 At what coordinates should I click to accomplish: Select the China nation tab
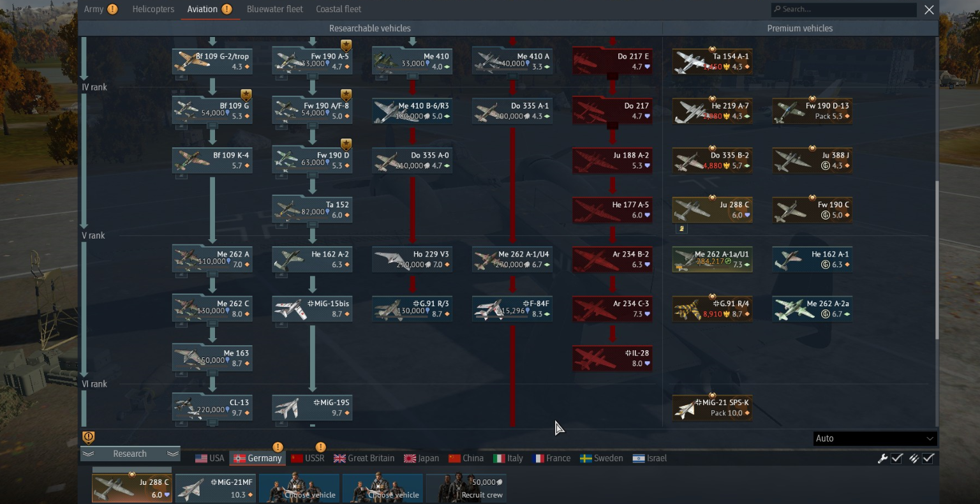coord(466,458)
